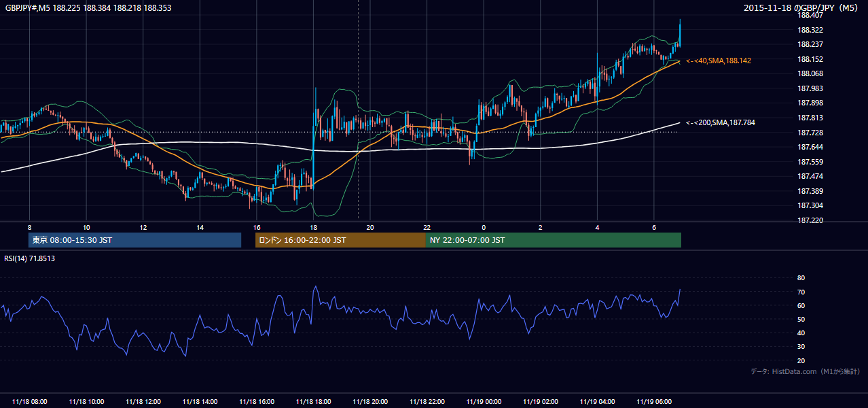Viewport: 868px width, 408px height.
Task: Click the RSI scale value 30
Action: 801,347
